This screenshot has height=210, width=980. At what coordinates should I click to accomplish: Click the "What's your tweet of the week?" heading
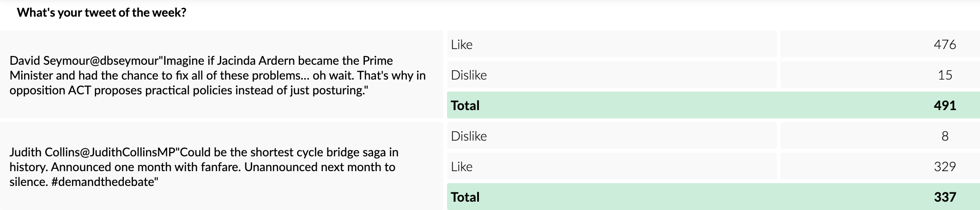tap(102, 12)
